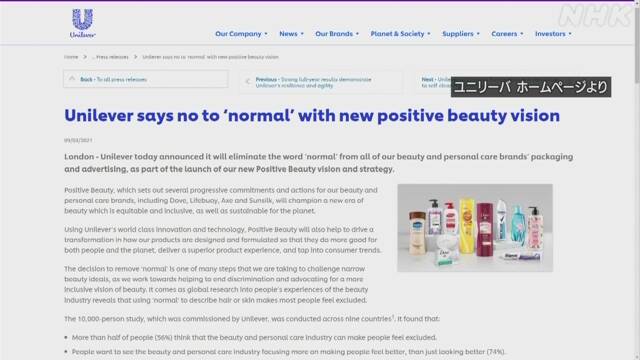Click the current page breadcrumb 'Unilever says no to normal'
This screenshot has width=640, height=360.
(210, 57)
